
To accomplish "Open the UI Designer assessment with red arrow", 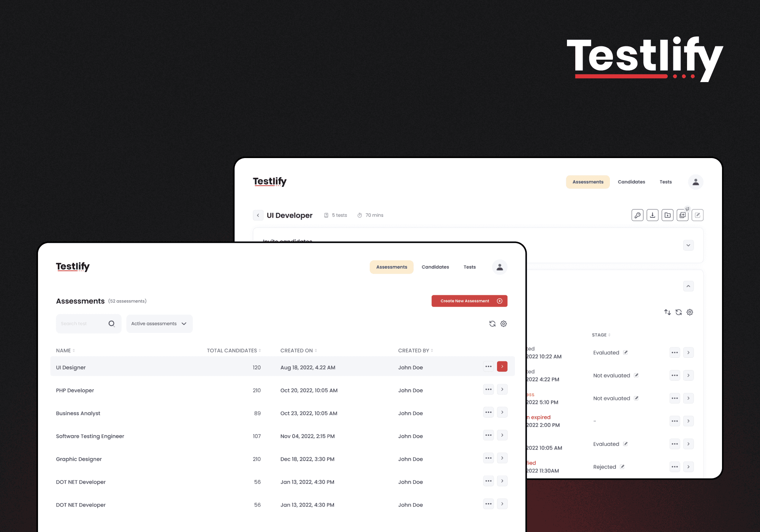I will click(502, 367).
